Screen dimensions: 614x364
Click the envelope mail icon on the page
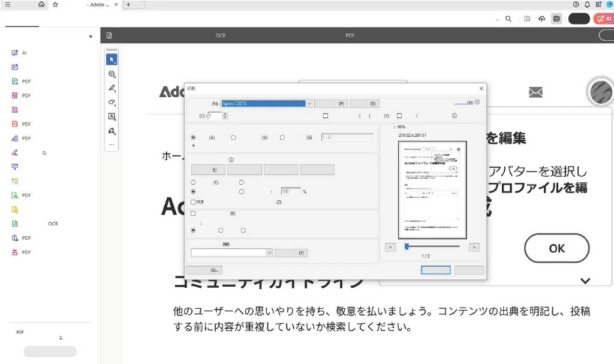pyautogui.click(x=535, y=92)
